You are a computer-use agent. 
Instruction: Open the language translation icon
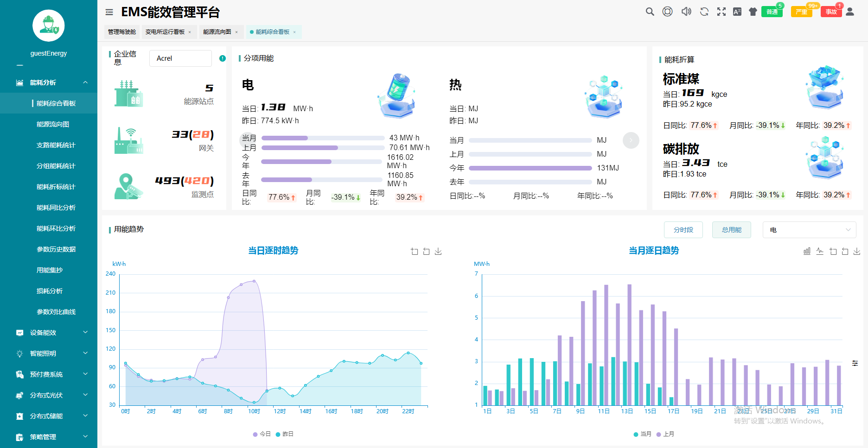[737, 12]
